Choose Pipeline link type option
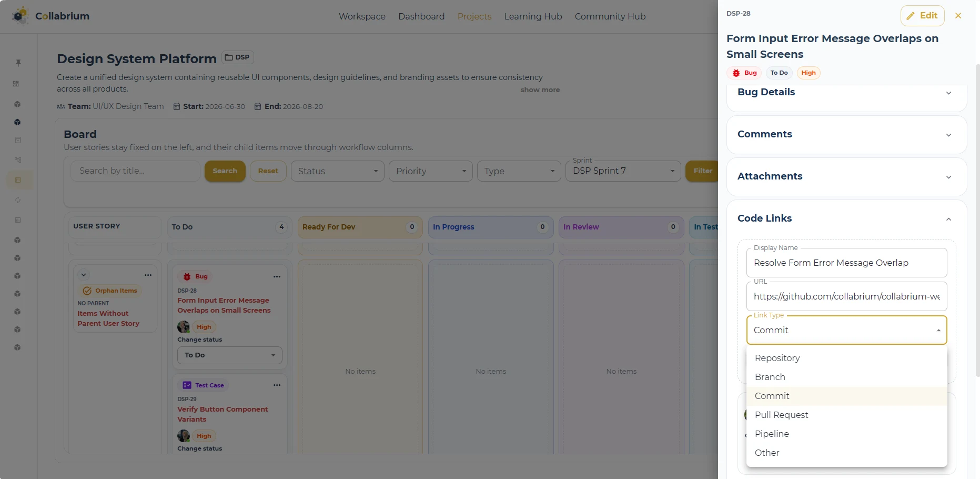Viewport: 980px width, 479px height. [846, 434]
